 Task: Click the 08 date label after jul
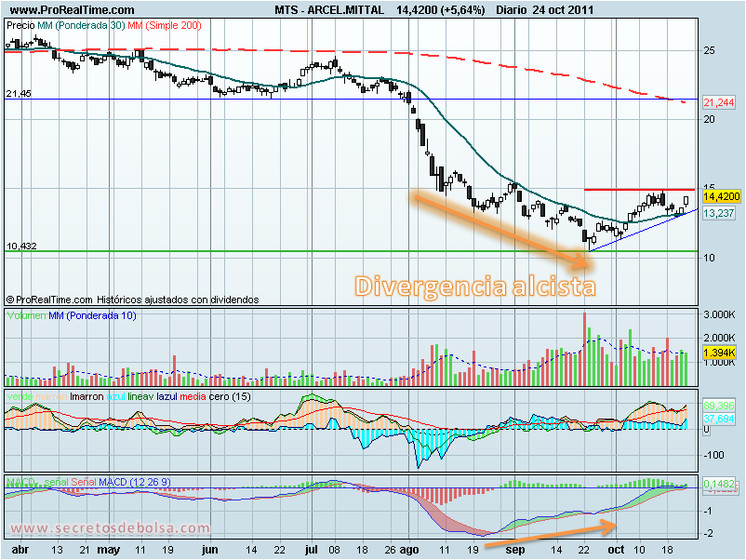(335, 550)
